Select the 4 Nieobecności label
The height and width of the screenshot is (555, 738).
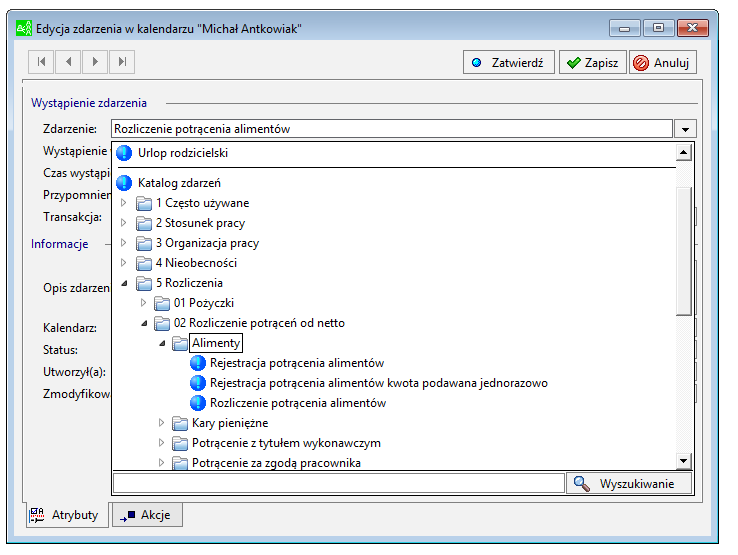point(196,263)
